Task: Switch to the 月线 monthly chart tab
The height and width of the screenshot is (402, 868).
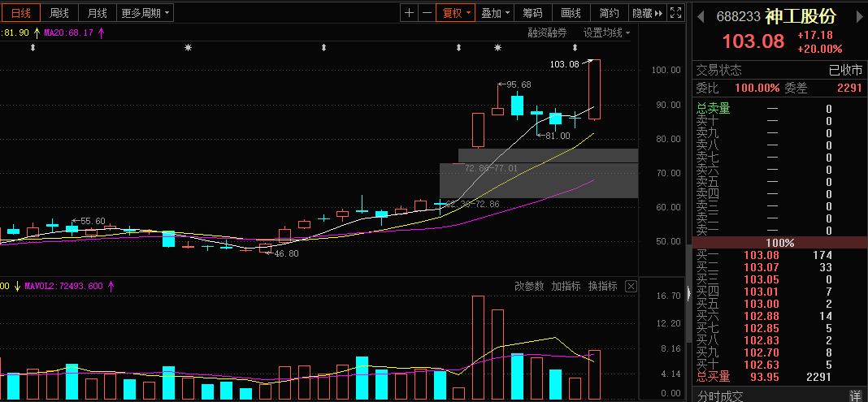Action: click(97, 13)
